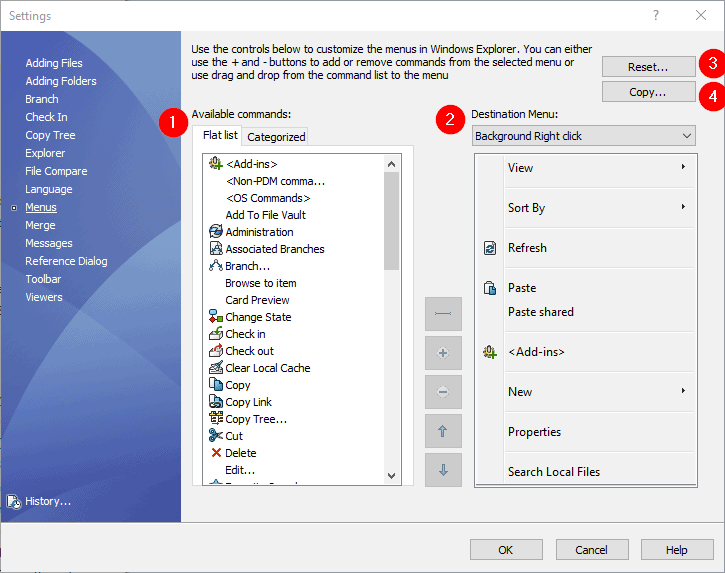Click the red Delete X icon
The image size is (725, 573).
click(216, 453)
